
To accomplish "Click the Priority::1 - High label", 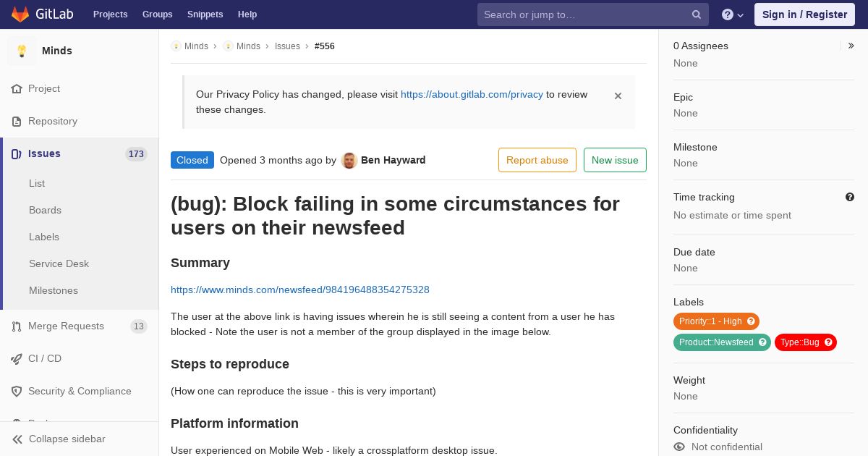I will [716, 321].
